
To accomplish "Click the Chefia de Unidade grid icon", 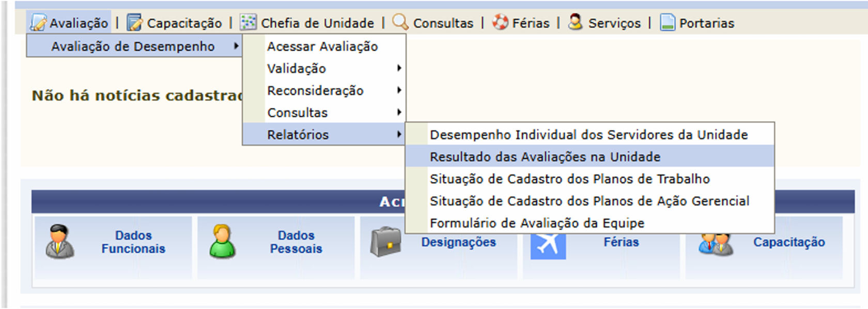I will pyautogui.click(x=248, y=22).
